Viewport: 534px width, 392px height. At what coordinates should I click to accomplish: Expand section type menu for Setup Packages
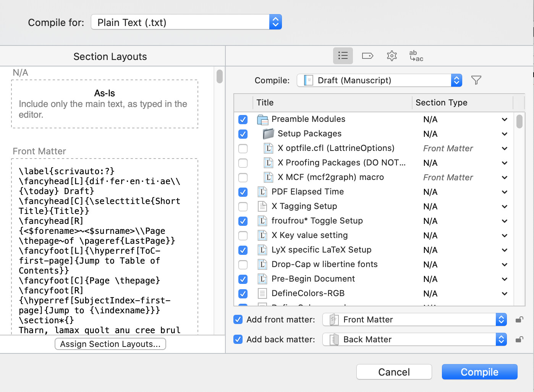(x=504, y=134)
